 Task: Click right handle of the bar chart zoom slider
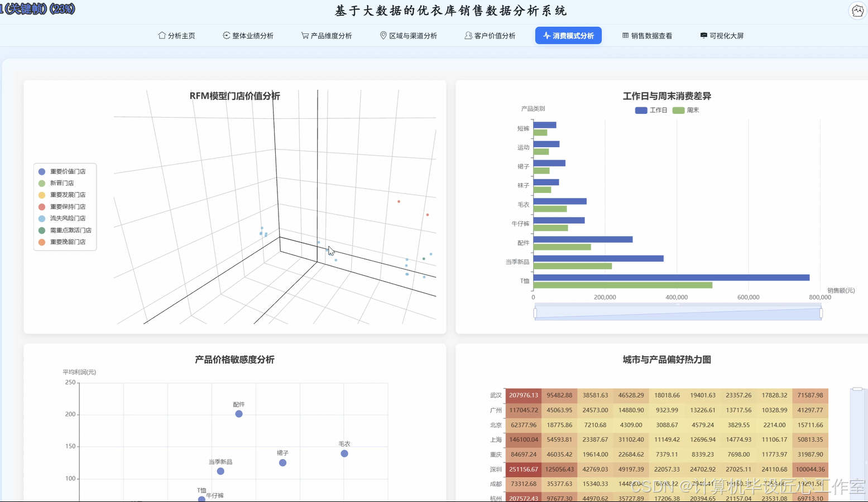[821, 313]
